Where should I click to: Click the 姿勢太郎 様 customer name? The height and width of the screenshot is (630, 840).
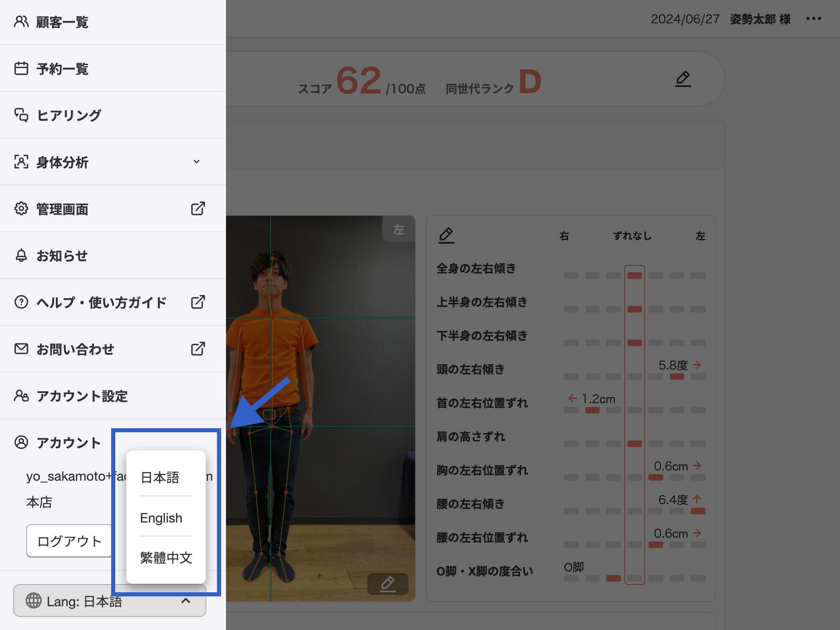(x=760, y=19)
